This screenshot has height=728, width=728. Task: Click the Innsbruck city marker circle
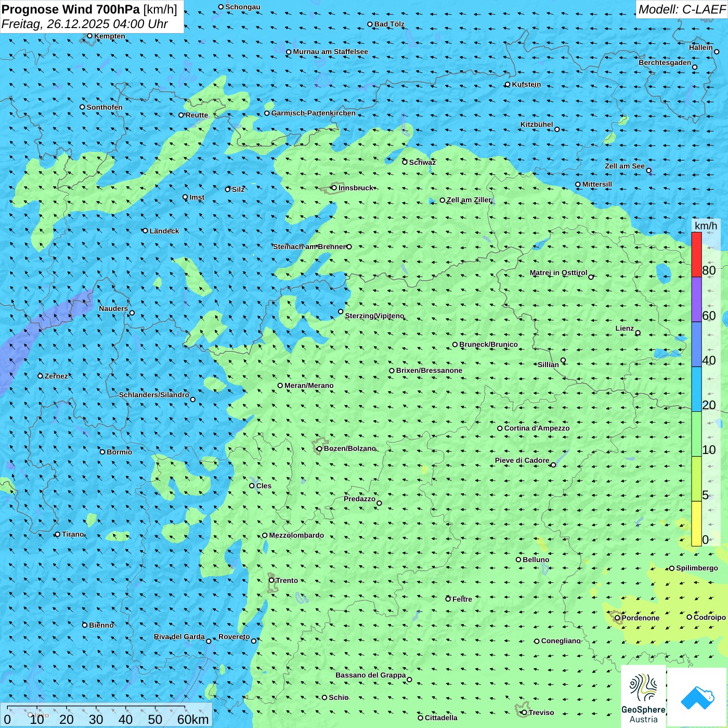click(x=334, y=188)
